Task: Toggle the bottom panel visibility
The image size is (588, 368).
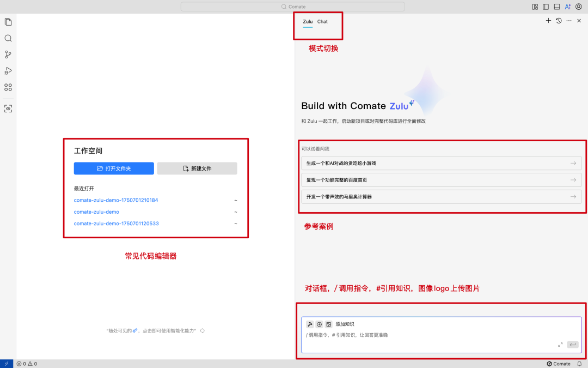Action: (x=557, y=7)
